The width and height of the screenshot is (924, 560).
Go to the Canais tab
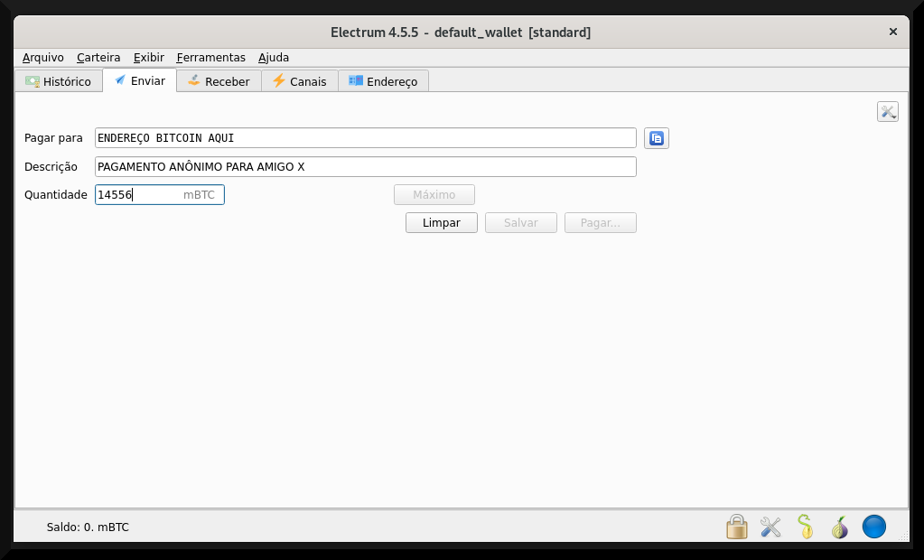click(299, 81)
